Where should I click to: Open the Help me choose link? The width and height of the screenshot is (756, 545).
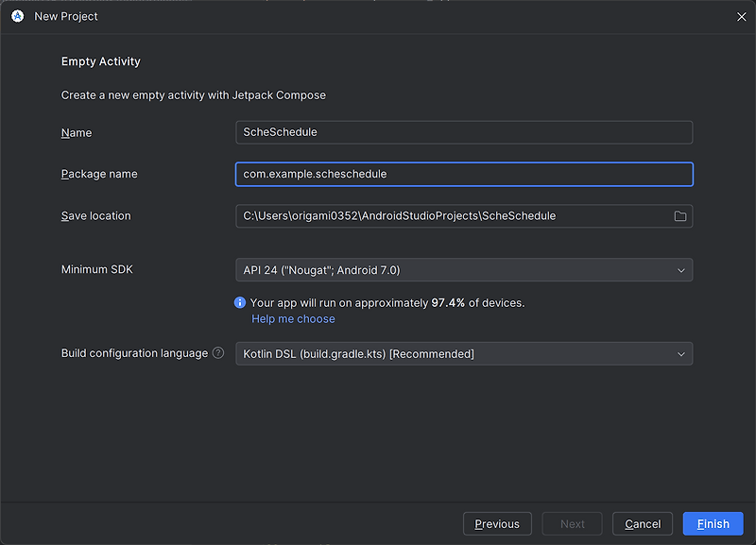click(x=293, y=318)
